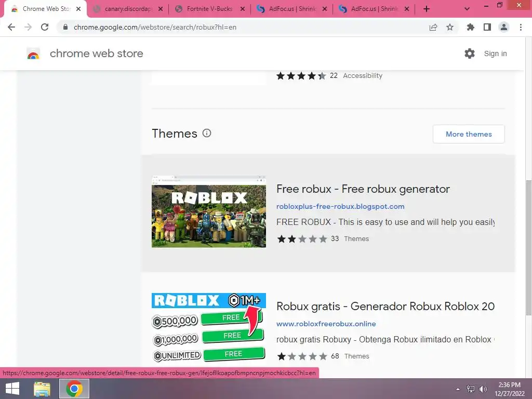Click the Themes info icon
Image resolution: width=532 pixels, height=399 pixels.
(207, 133)
